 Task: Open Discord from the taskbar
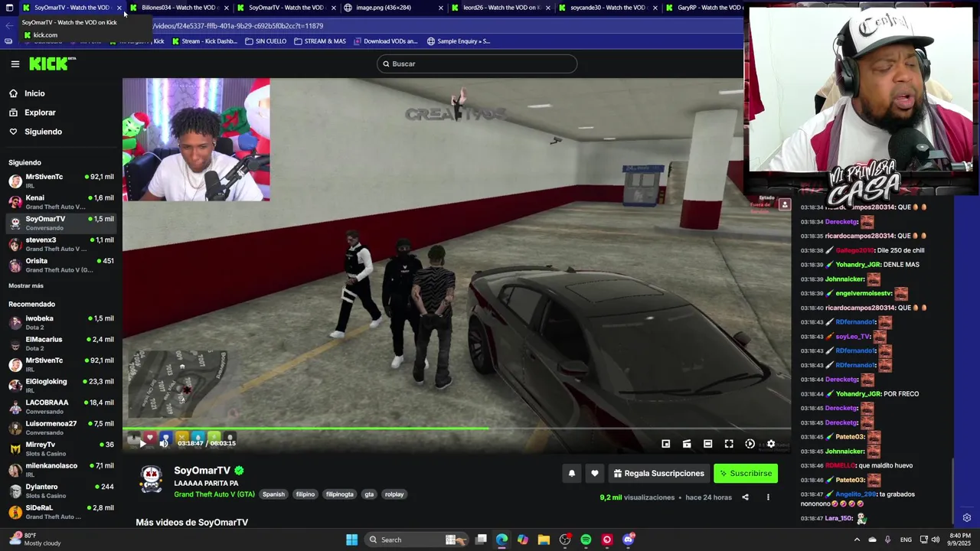click(628, 540)
